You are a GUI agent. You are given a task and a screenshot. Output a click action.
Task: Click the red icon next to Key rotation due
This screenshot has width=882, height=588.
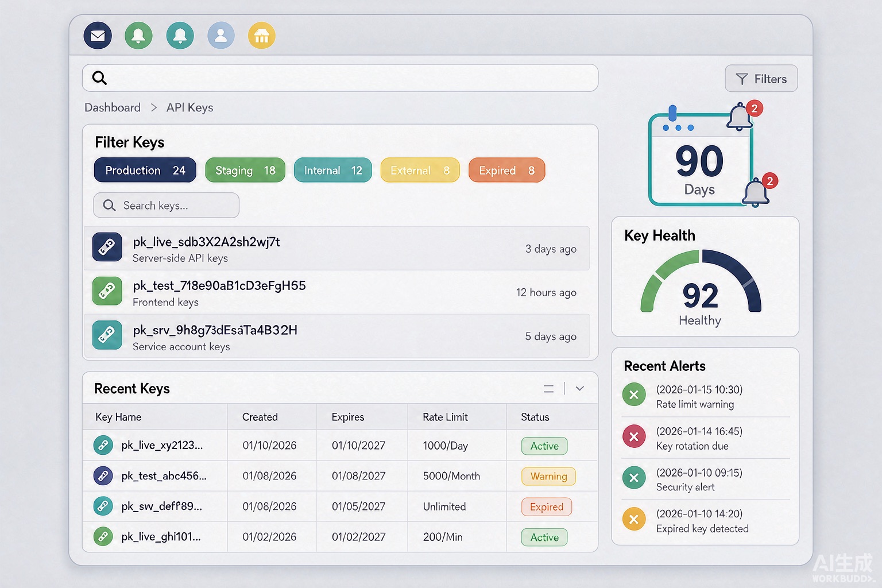coord(634,436)
